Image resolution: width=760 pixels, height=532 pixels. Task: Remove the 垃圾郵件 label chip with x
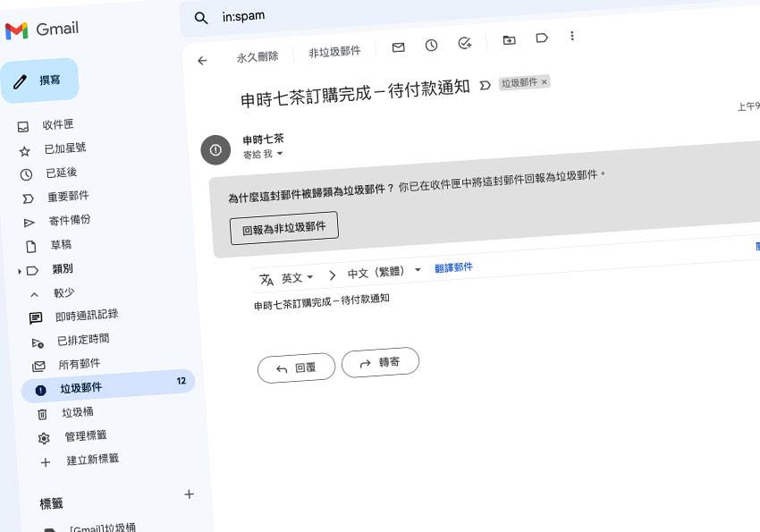544,81
